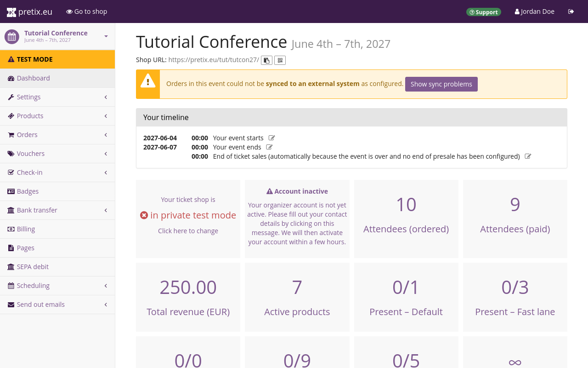588x368 pixels.
Task: Expand the Orders sidebar menu
Action: pos(57,135)
